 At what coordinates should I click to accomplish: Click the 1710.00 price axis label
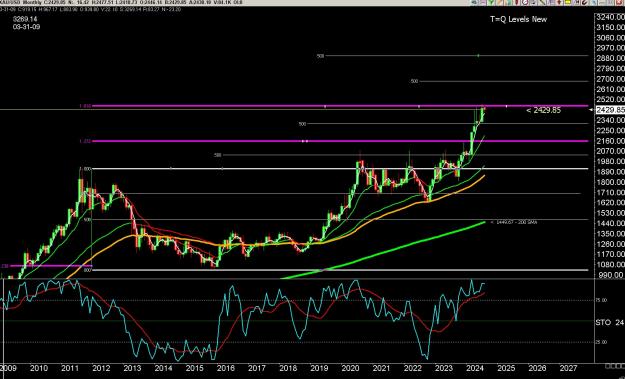610,192
